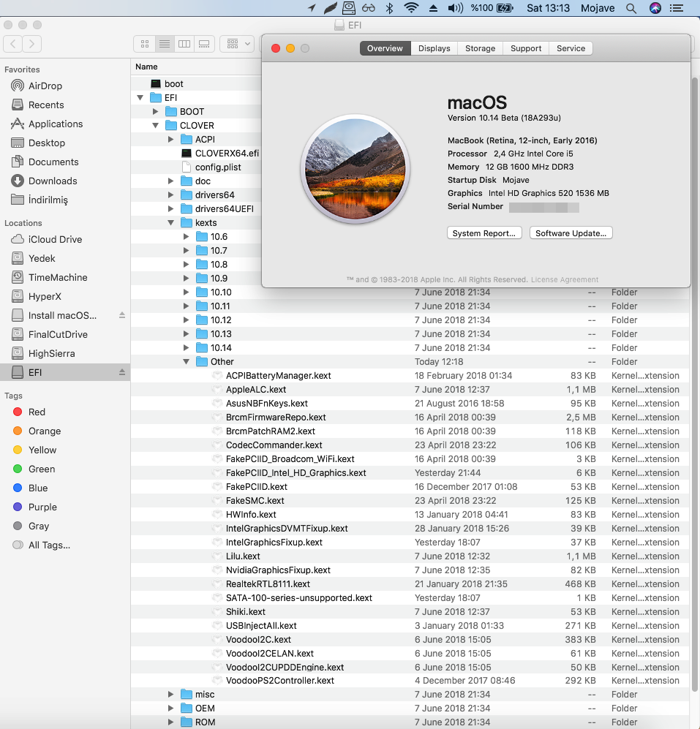700x729 pixels.
Task: Open Siri from the menu bar
Action: point(655,8)
